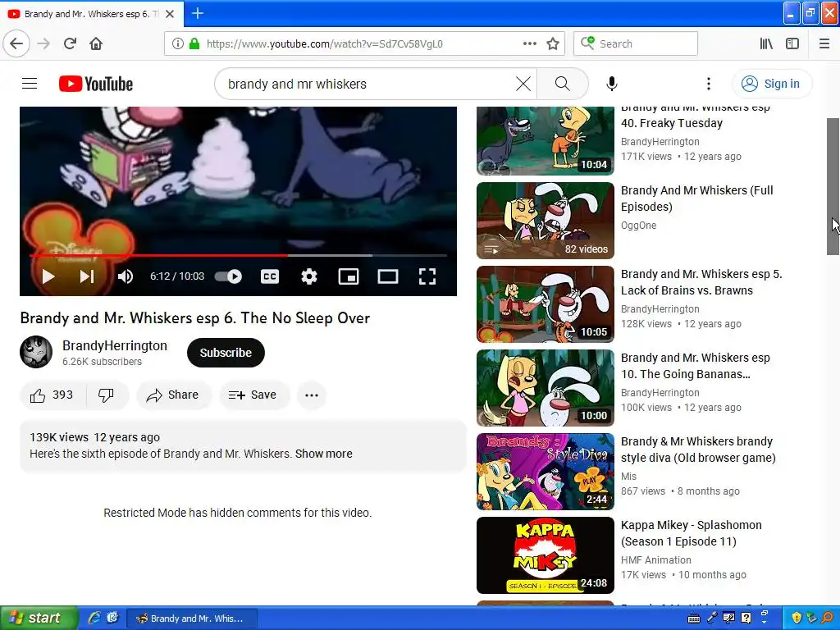Open esp 5 Lack of Brains vs. Brawns
The width and height of the screenshot is (840, 630).
701,282
